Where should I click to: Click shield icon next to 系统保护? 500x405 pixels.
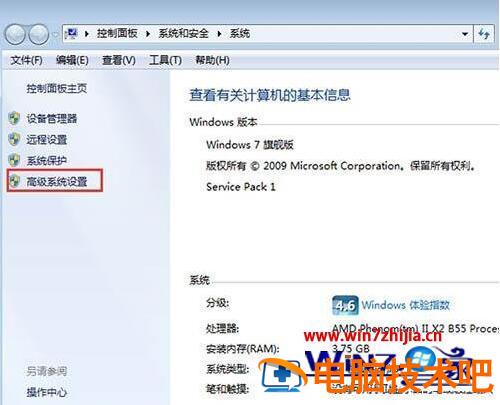pos(14,160)
